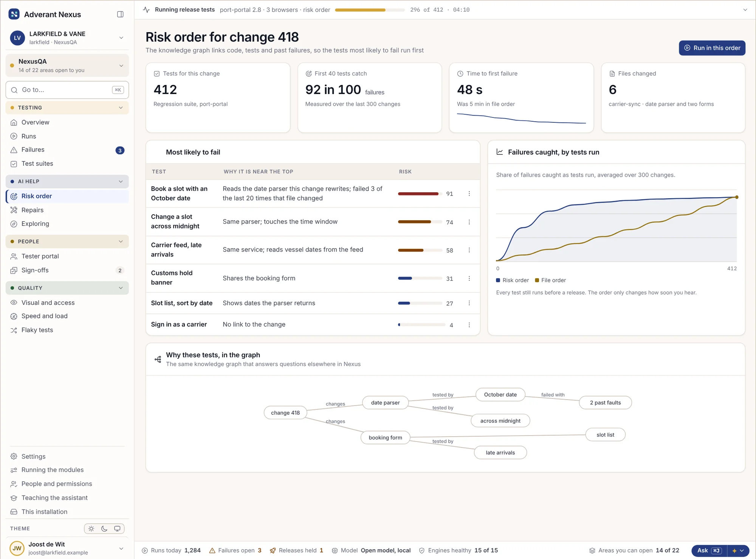Screen dimensions: 756x559
Task: Go to Repairs in sidebar
Action: coord(67,210)
